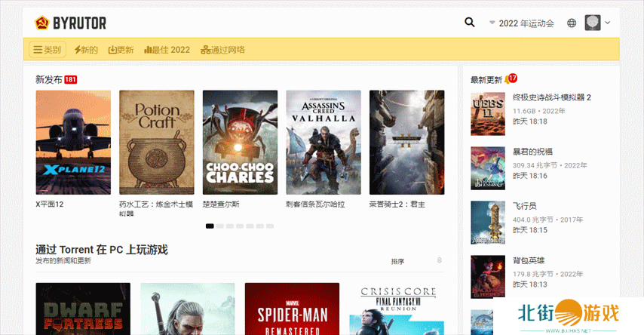Open the 背包英雄 update link
Screen dimensions: 644x335
[529, 261]
